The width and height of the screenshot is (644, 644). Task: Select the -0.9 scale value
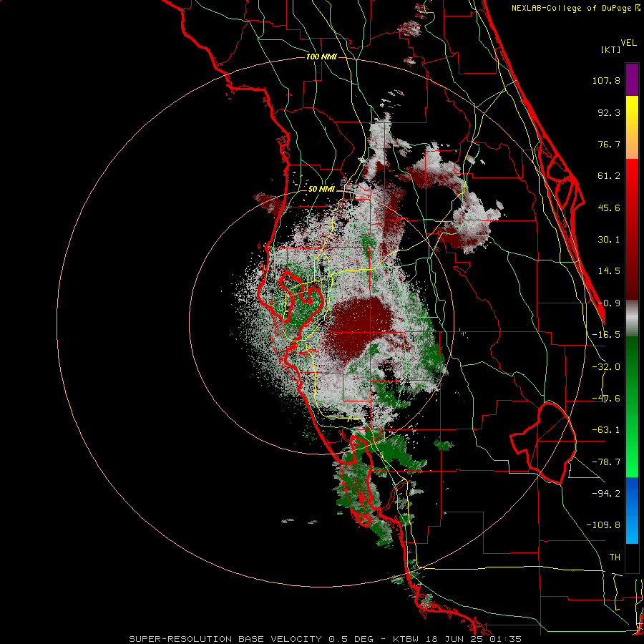point(609,303)
